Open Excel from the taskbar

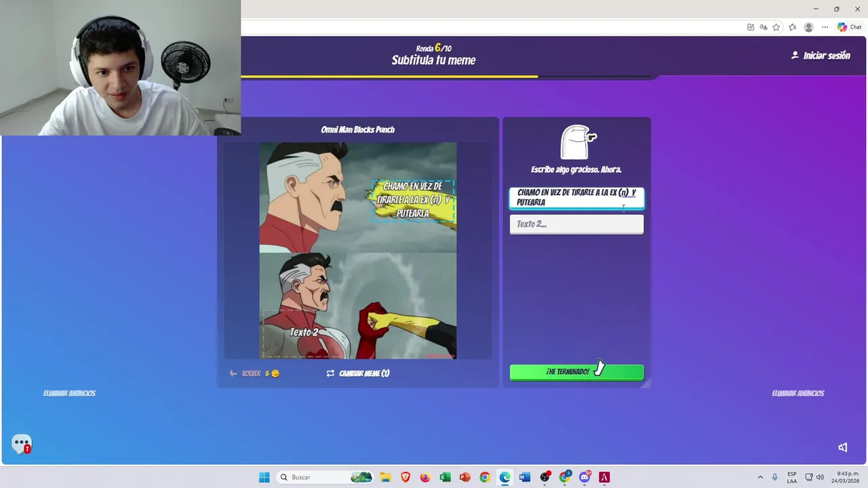(445, 477)
